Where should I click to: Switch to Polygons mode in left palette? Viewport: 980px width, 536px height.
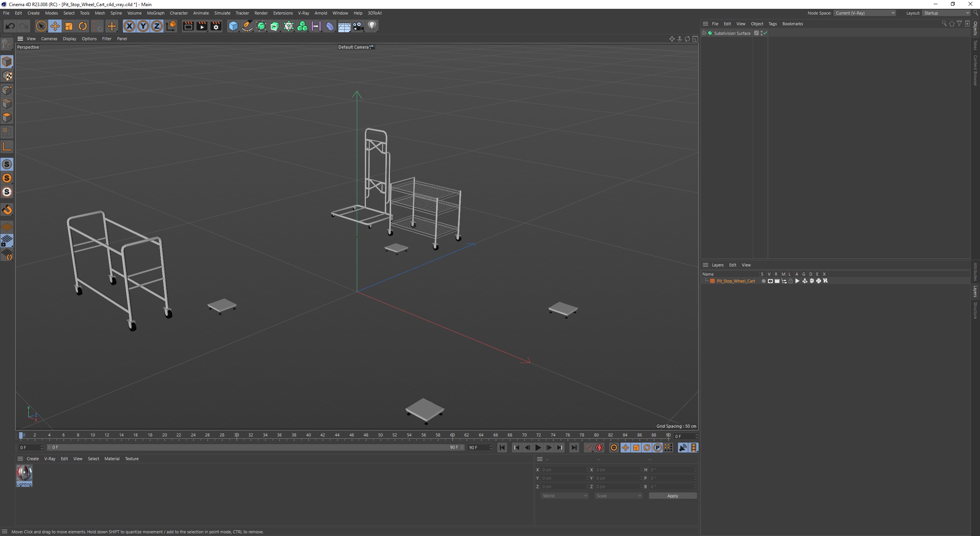tap(7, 118)
